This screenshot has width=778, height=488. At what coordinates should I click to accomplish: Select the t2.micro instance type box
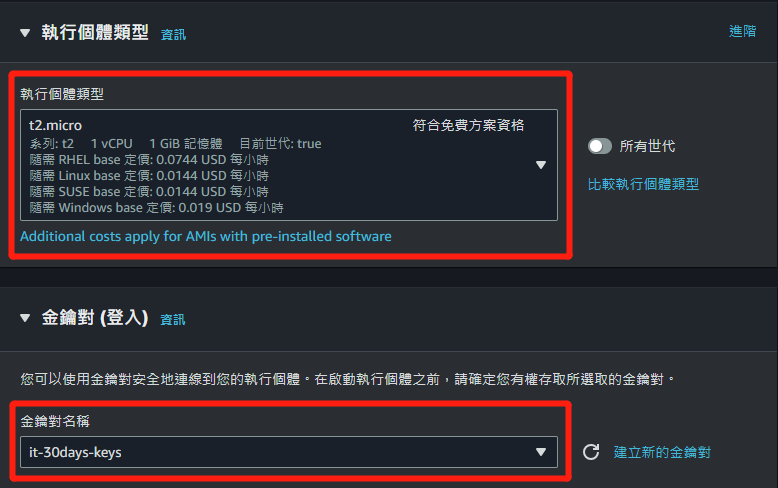289,165
